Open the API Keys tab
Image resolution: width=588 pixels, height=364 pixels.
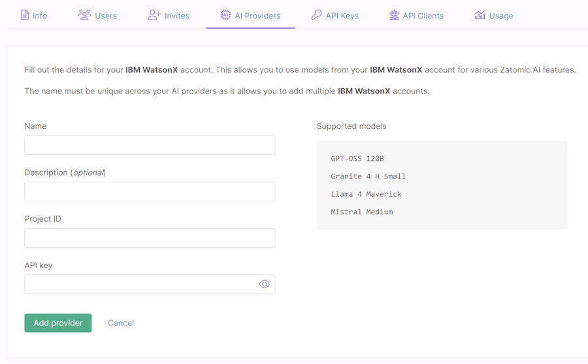pyautogui.click(x=342, y=16)
